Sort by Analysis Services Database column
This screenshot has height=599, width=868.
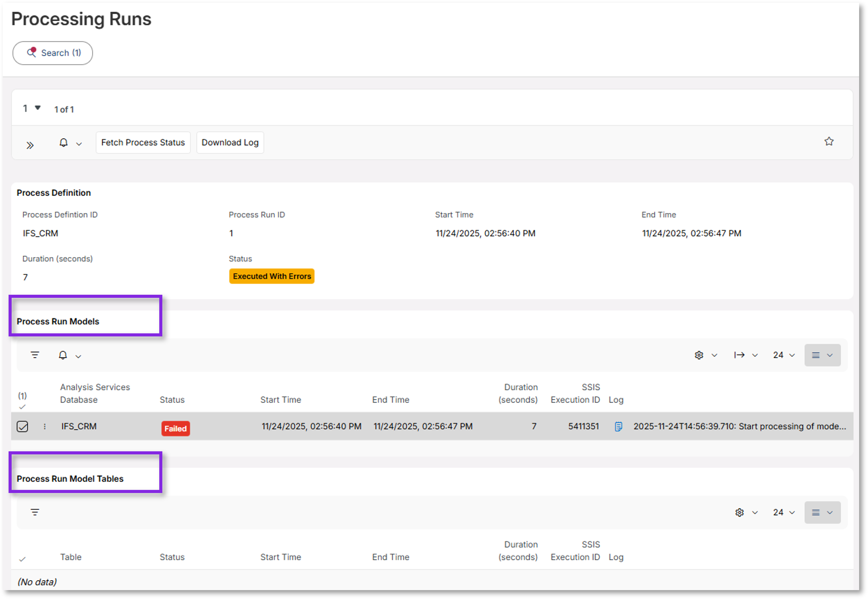(95, 393)
